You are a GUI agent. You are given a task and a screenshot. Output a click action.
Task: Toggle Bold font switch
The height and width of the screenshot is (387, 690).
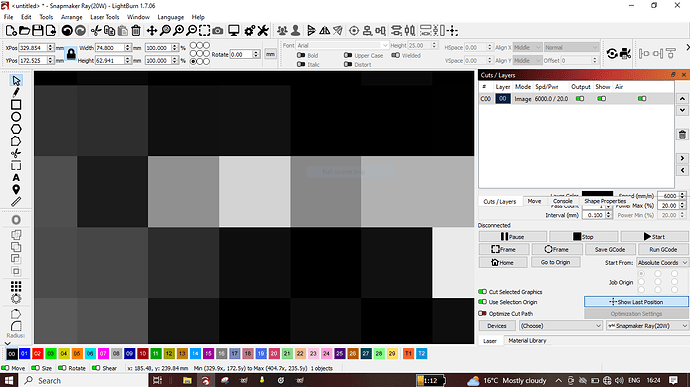301,55
